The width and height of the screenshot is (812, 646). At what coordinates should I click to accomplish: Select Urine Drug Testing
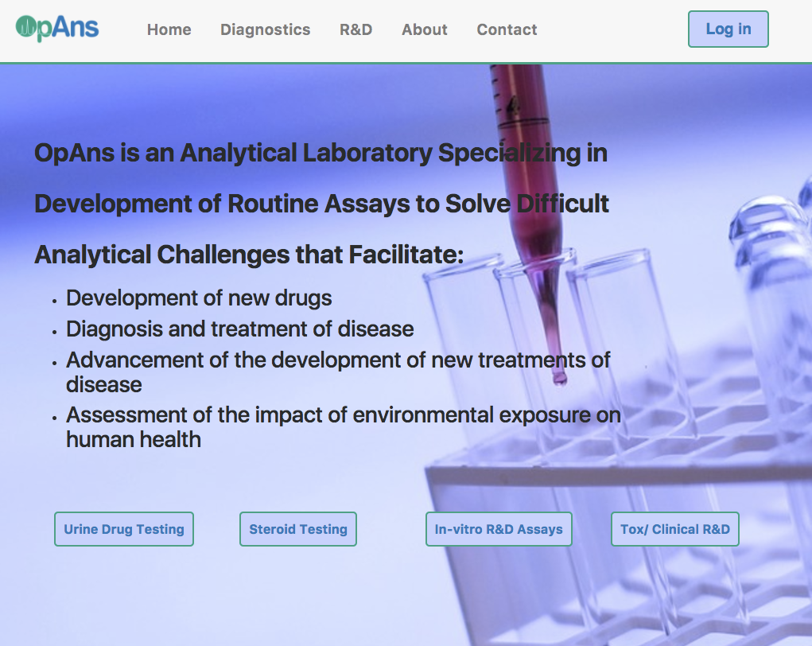coord(123,528)
